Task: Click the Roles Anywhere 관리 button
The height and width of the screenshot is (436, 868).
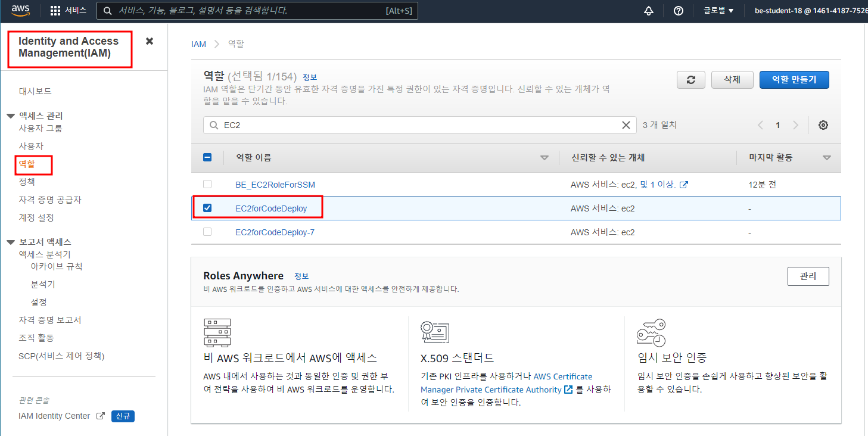Action: [x=808, y=276]
